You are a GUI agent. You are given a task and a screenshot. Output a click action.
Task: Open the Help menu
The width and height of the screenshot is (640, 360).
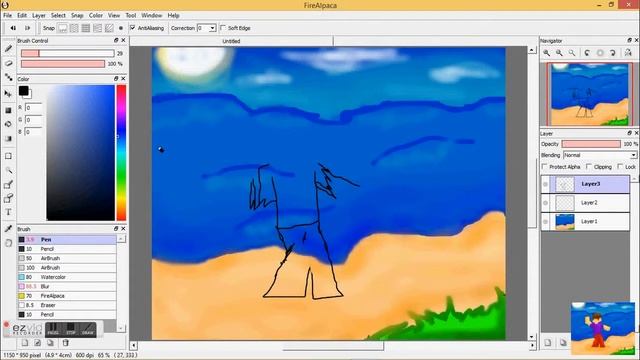point(173,16)
